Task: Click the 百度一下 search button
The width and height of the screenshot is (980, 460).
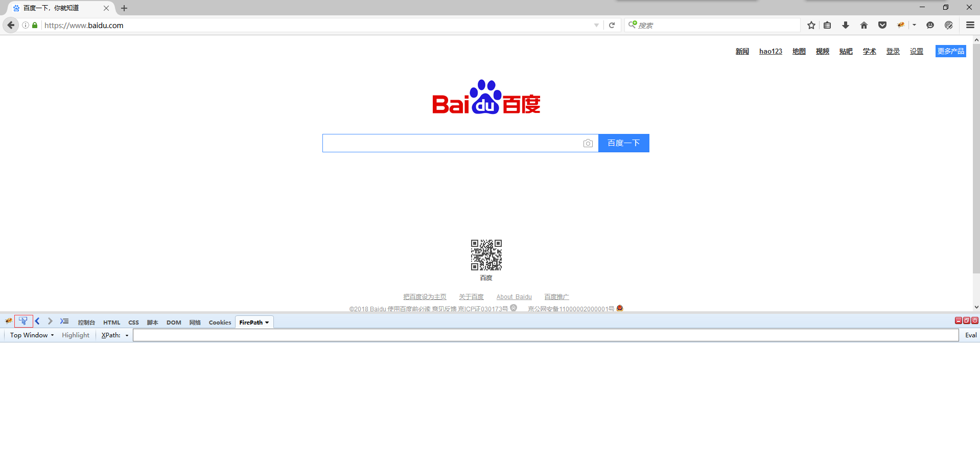Action: (624, 143)
